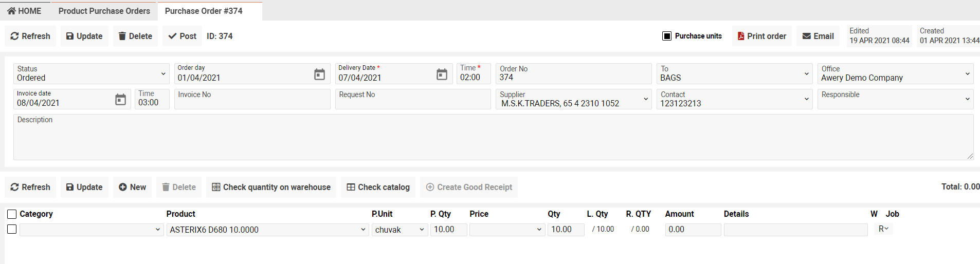Toggle the Purchase units checkbox

click(667, 36)
